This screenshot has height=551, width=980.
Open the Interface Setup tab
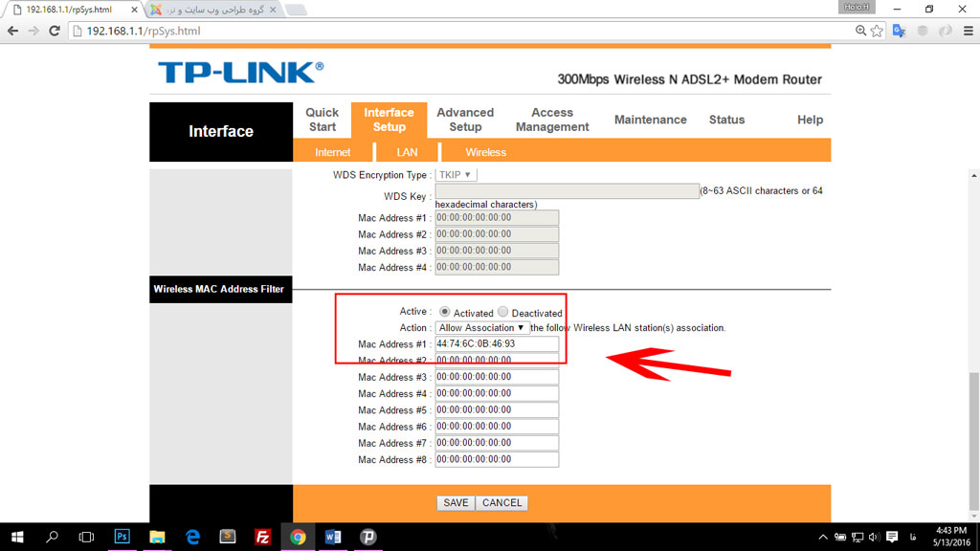pos(389,120)
